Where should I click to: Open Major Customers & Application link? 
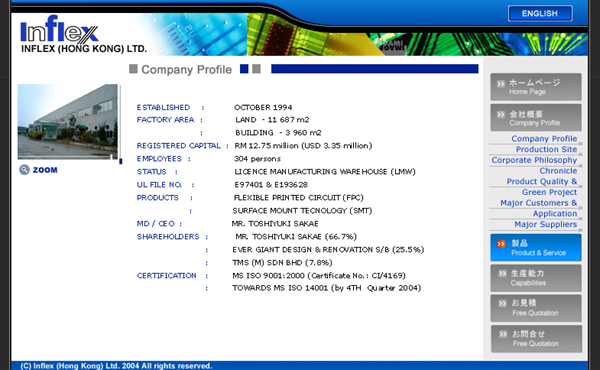pos(538,208)
